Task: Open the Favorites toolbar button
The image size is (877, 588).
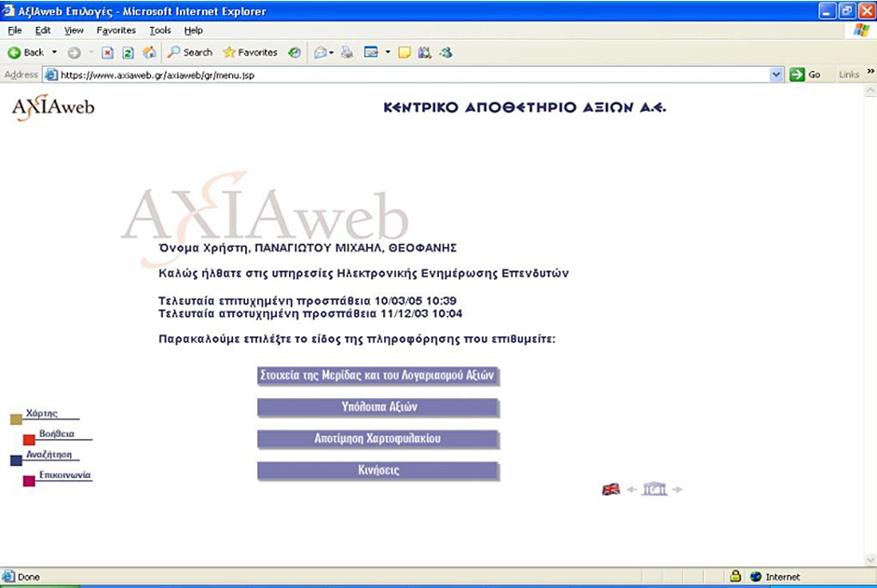Action: (250, 52)
